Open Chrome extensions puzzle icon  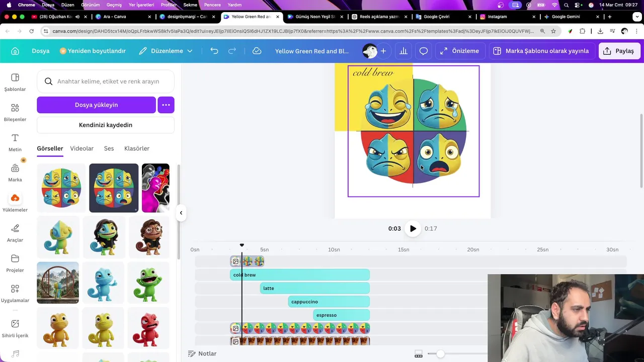click(582, 31)
